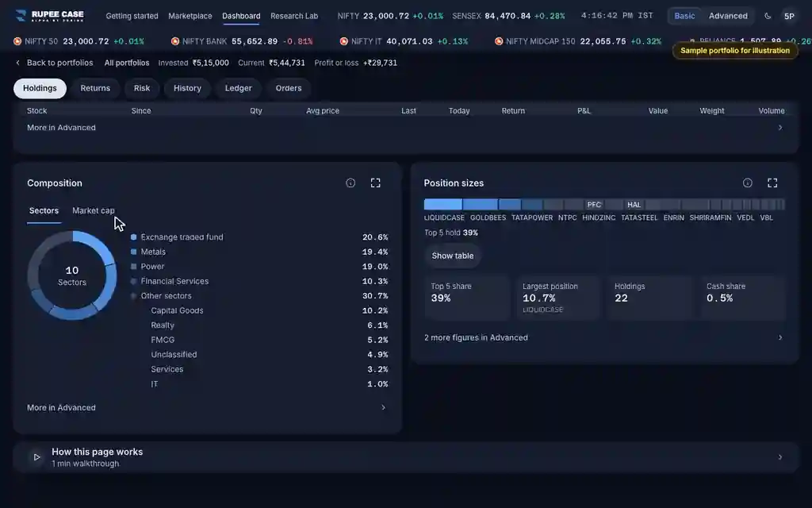This screenshot has height=508, width=812.
Task: Select the History tab
Action: pos(187,88)
